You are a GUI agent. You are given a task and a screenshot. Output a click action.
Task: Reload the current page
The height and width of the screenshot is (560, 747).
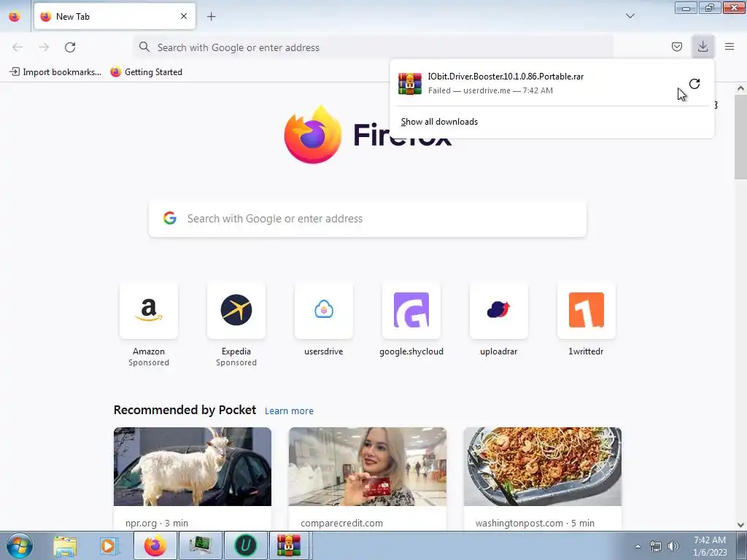click(x=70, y=47)
